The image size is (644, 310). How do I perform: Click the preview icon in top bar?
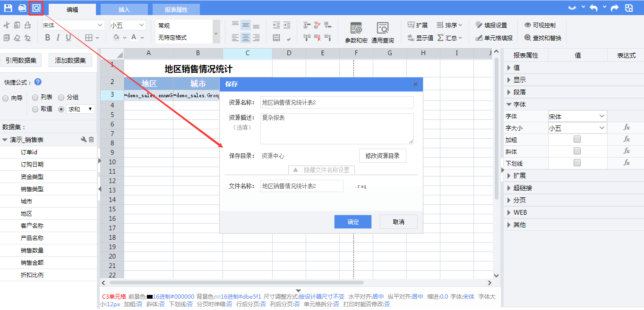pyautogui.click(x=36, y=8)
